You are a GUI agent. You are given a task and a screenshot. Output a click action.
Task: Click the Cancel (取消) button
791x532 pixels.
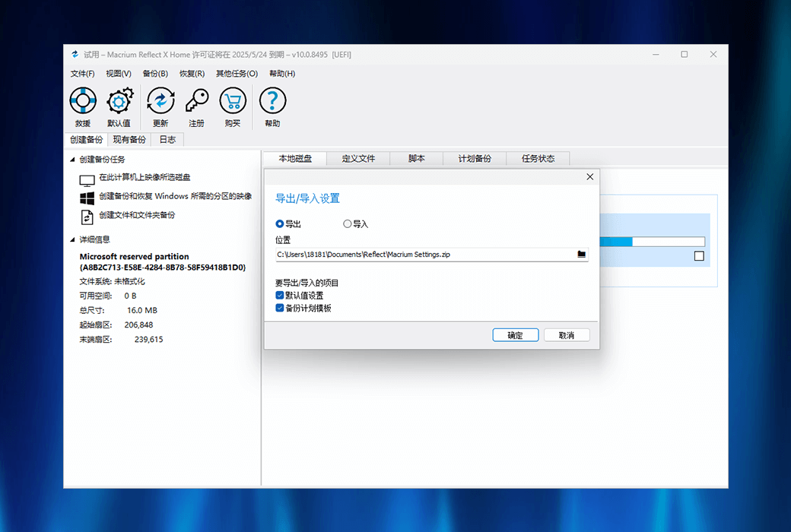(x=567, y=335)
